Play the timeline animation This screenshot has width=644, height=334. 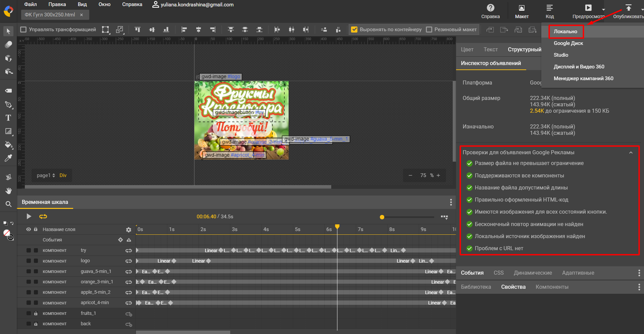tap(29, 217)
